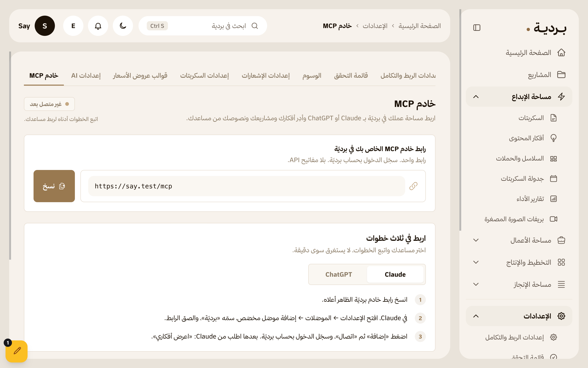Select the خادم MCP tab
The height and width of the screenshot is (368, 588).
point(44,76)
